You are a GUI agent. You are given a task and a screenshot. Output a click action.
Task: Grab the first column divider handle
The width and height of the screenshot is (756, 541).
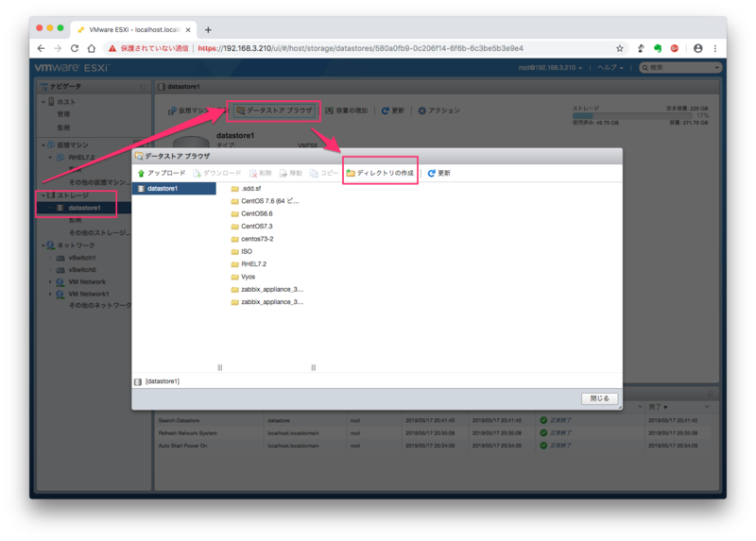pos(220,367)
